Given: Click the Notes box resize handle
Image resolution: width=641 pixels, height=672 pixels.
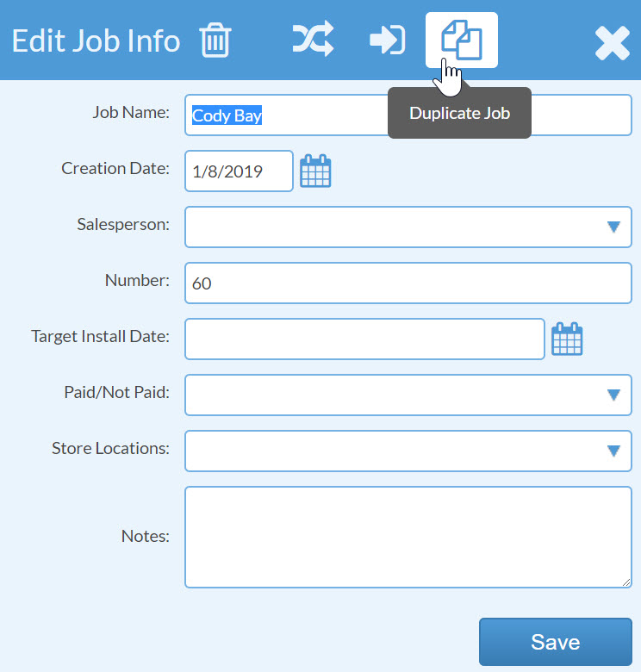Looking at the screenshot, I should [626, 582].
